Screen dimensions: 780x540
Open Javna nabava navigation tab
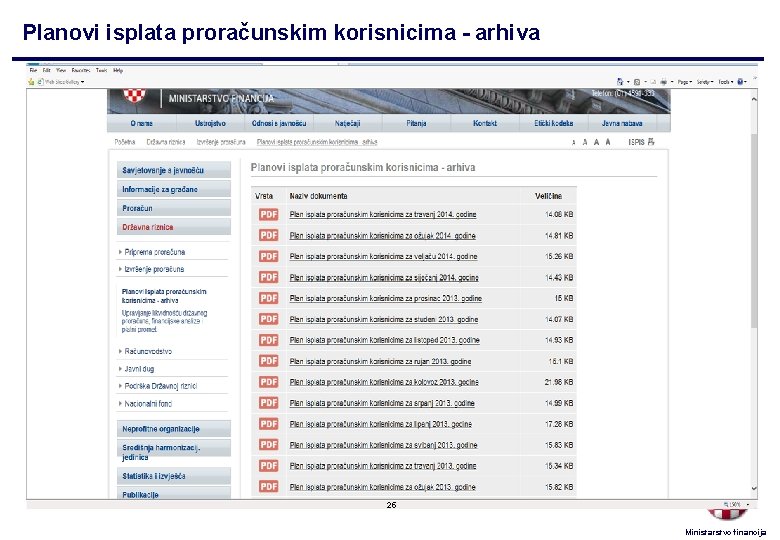pyautogui.click(x=622, y=123)
